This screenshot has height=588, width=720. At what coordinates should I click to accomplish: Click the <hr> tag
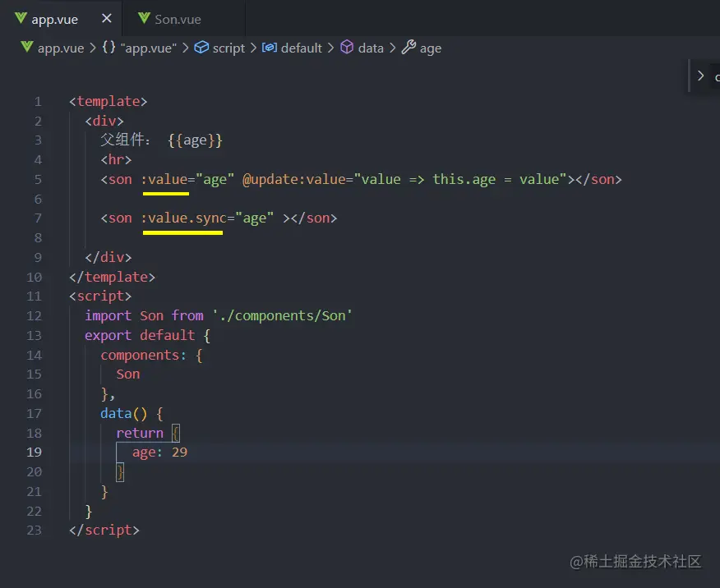(116, 160)
